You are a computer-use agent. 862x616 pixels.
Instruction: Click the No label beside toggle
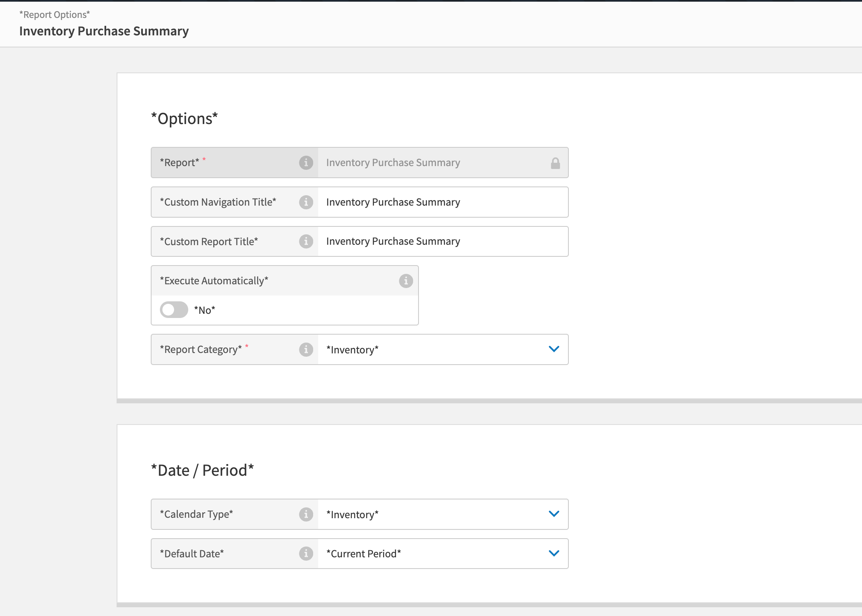(x=204, y=310)
